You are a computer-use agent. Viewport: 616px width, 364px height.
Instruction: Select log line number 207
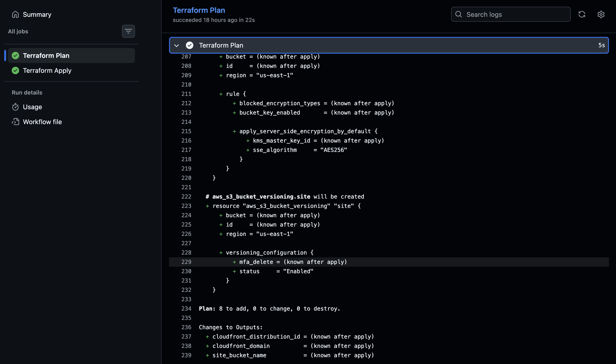(x=186, y=57)
